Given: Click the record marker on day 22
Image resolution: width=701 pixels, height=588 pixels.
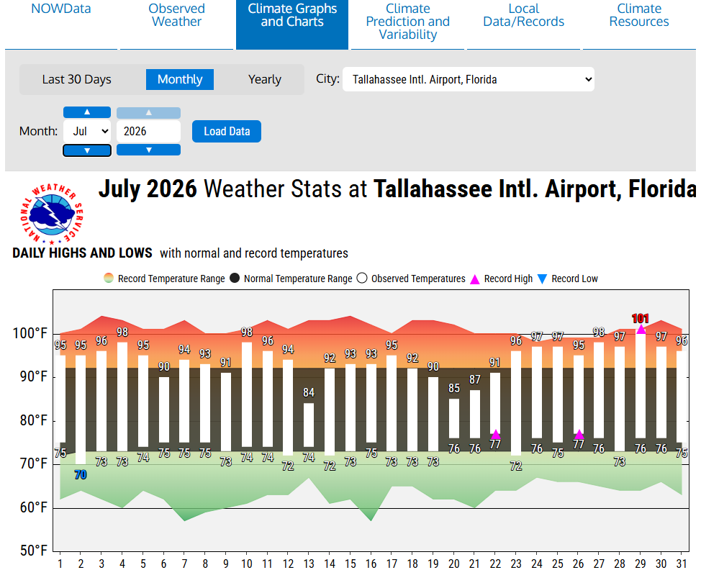Looking at the screenshot, I should click(495, 434).
